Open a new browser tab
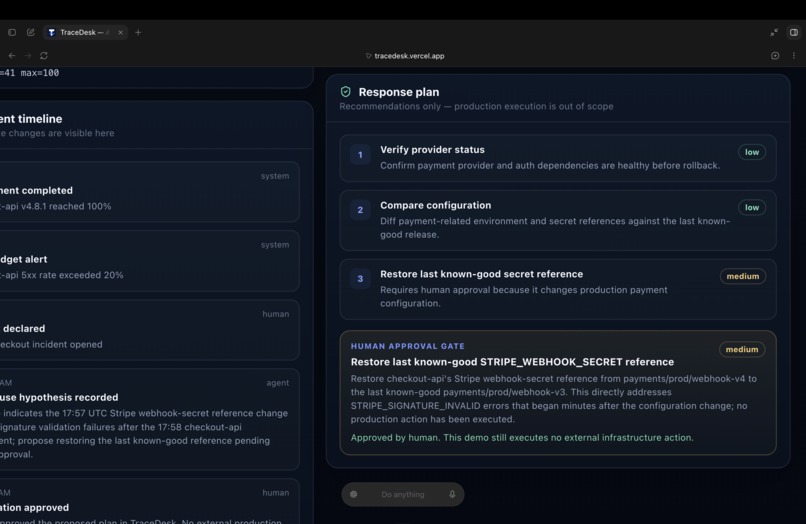 click(138, 32)
